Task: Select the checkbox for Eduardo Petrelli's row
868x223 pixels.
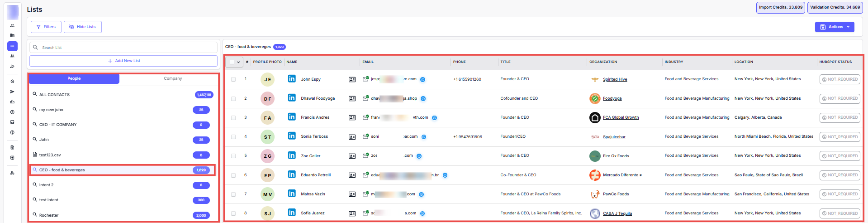Action: pyautogui.click(x=233, y=175)
